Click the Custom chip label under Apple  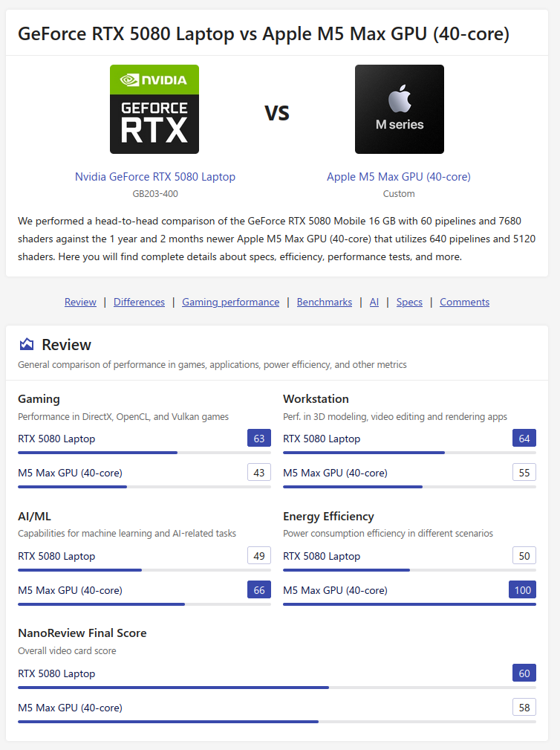399,194
